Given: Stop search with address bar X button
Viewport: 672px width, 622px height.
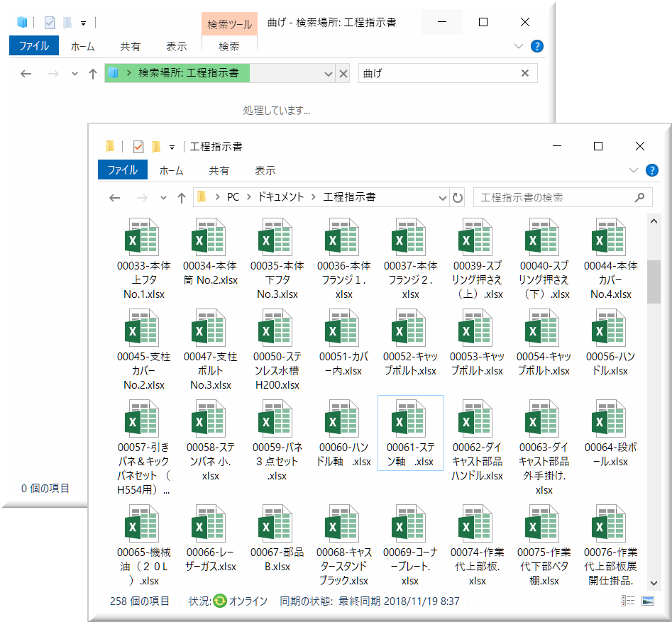Looking at the screenshot, I should pos(343,74).
